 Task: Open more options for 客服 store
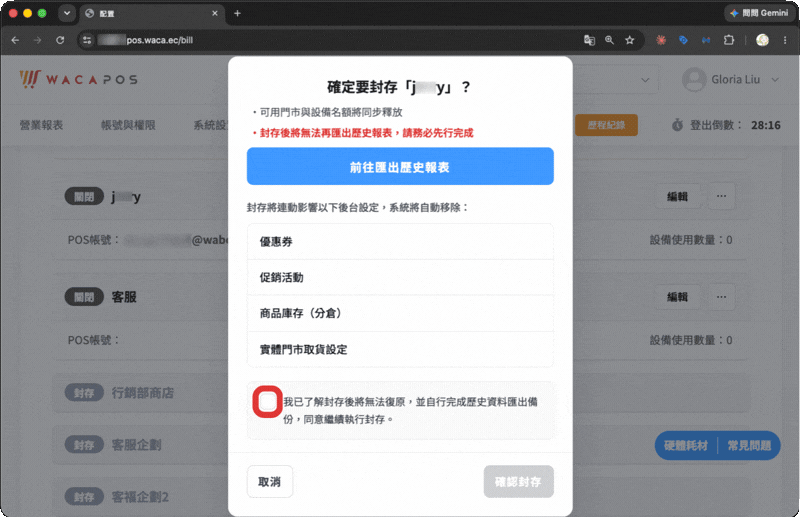[721, 297]
